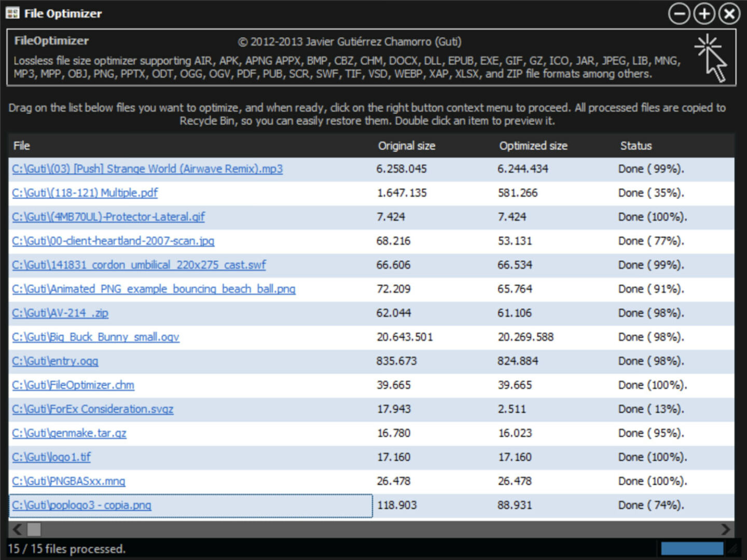
Task: Select ForEx Consideration.svgz link
Action: (93, 409)
